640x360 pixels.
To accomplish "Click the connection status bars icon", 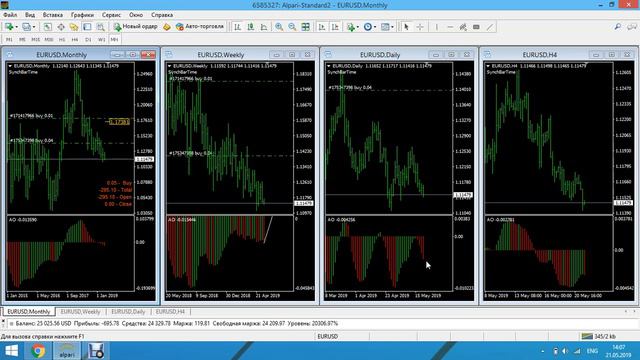I will coord(587,336).
